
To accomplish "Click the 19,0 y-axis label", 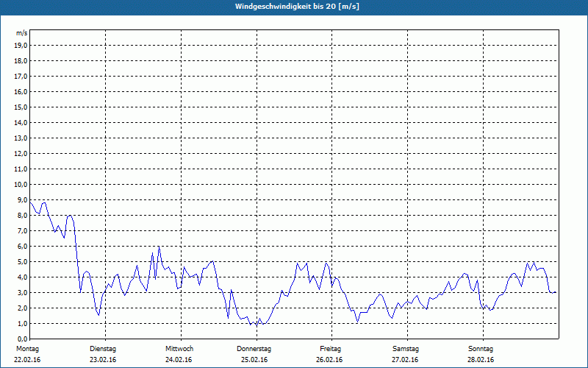I will point(21,46).
